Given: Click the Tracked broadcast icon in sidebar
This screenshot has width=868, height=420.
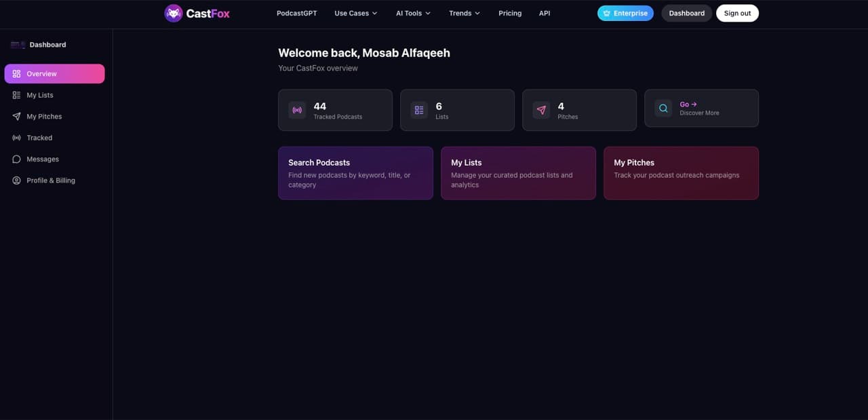Looking at the screenshot, I should pos(17,138).
